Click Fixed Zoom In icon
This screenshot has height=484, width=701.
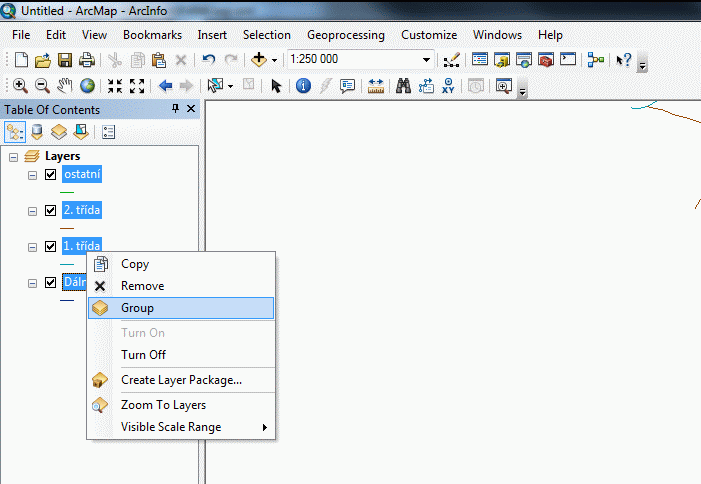pyautogui.click(x=115, y=86)
